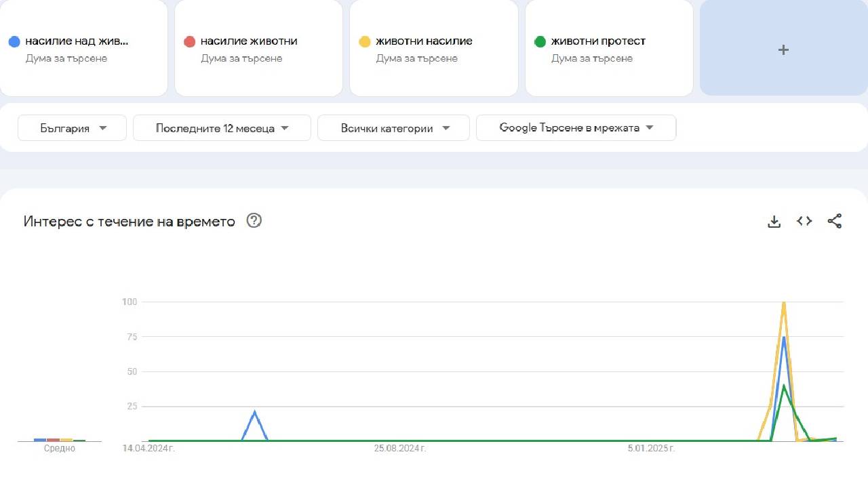Click the green dot for животни протест term
The image size is (868, 488).
(540, 41)
